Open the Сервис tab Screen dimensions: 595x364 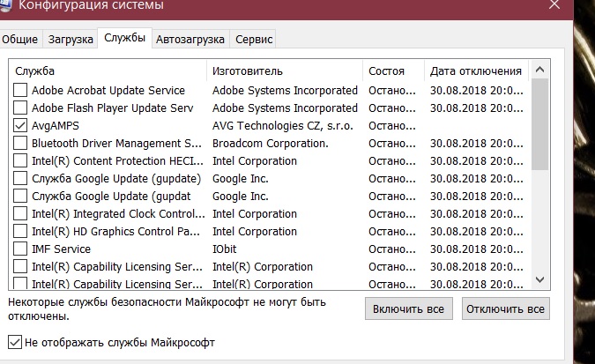pyautogui.click(x=254, y=40)
